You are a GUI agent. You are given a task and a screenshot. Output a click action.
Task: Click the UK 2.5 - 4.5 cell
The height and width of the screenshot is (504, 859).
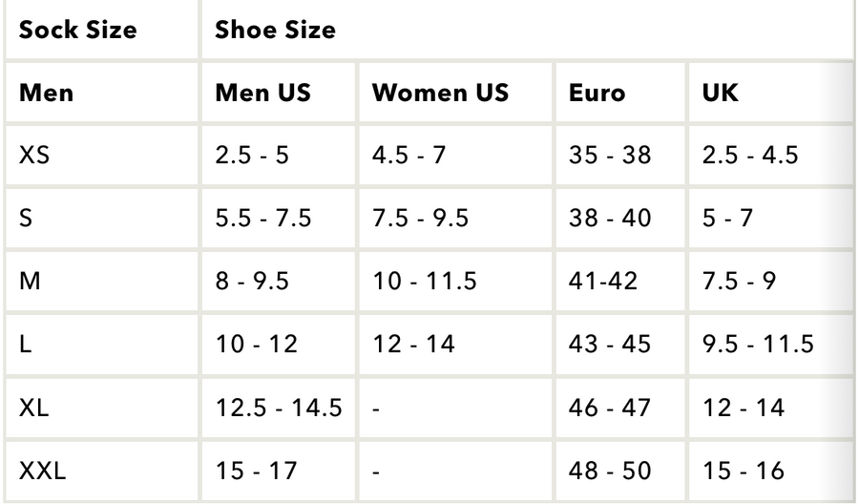pyautogui.click(x=771, y=155)
